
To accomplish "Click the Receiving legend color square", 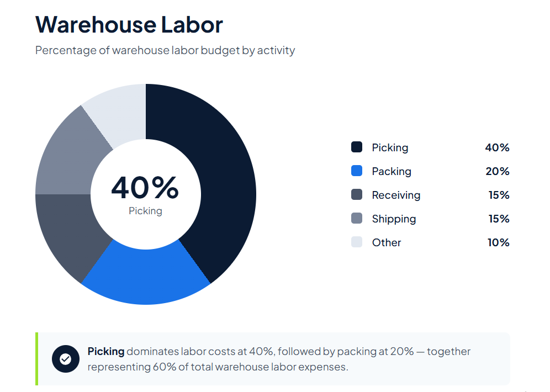I will tap(357, 195).
